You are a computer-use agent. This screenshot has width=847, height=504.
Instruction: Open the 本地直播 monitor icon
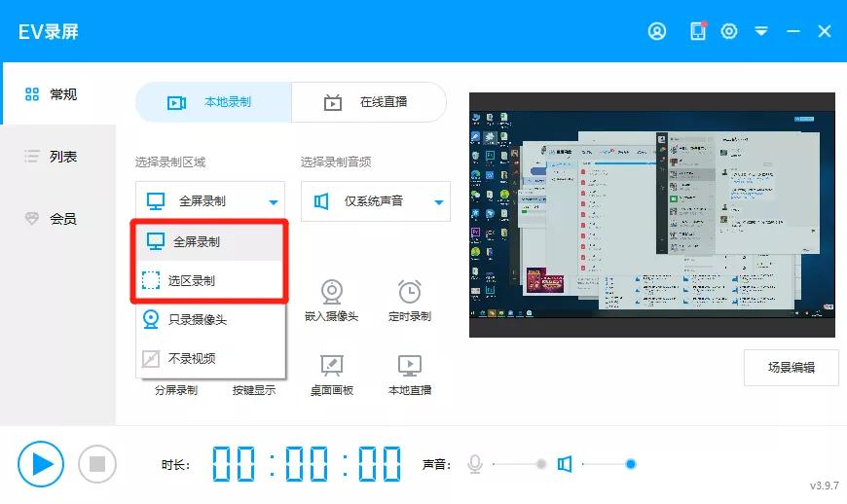(x=410, y=365)
